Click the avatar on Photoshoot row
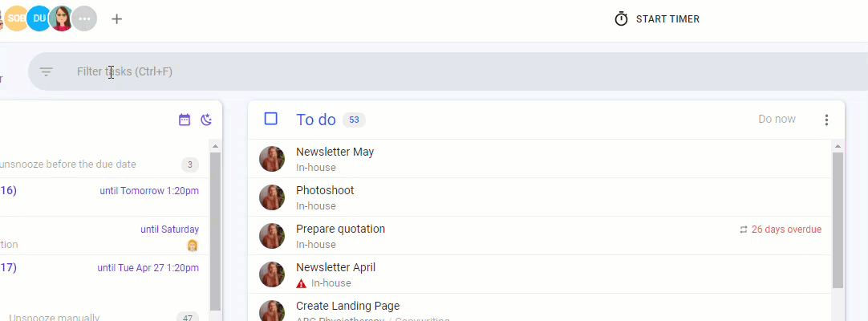Image resolution: width=868 pixels, height=321 pixels. pyautogui.click(x=272, y=197)
